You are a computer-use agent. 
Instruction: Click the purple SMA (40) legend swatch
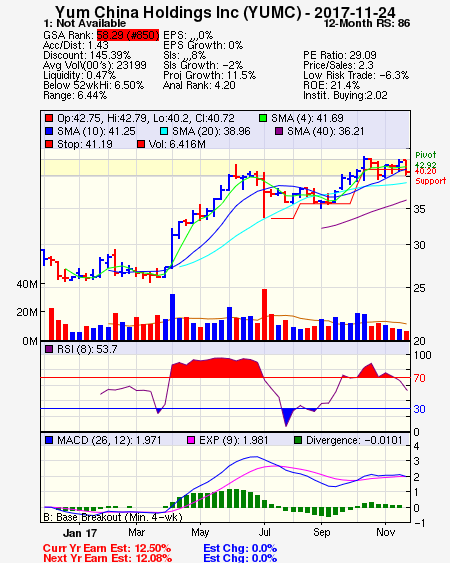279,131
